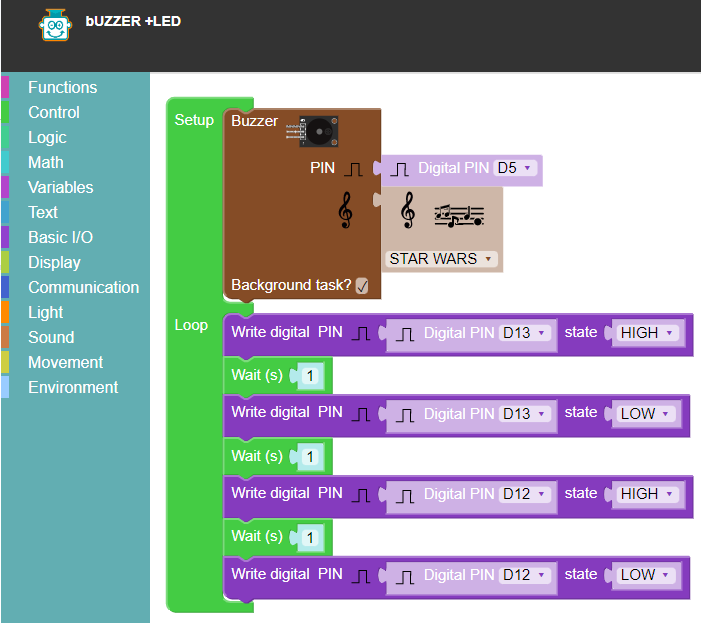Click the Variables category
This screenshot has width=701, height=623.
60,188
